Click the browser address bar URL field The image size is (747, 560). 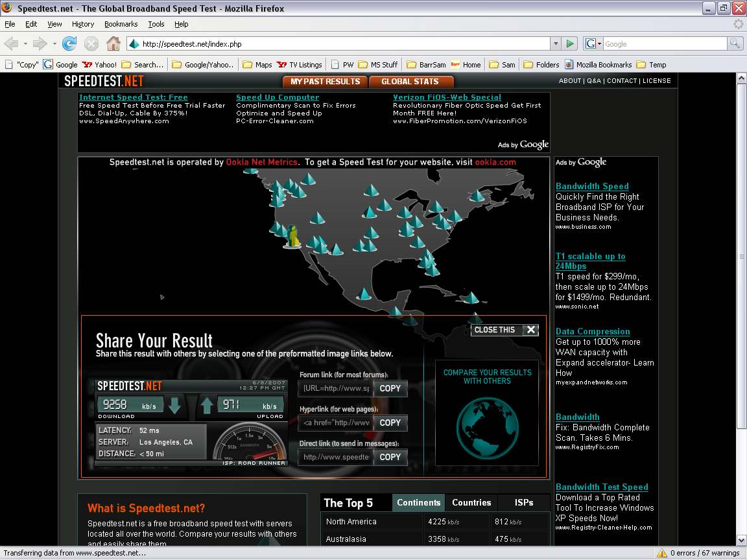click(338, 44)
